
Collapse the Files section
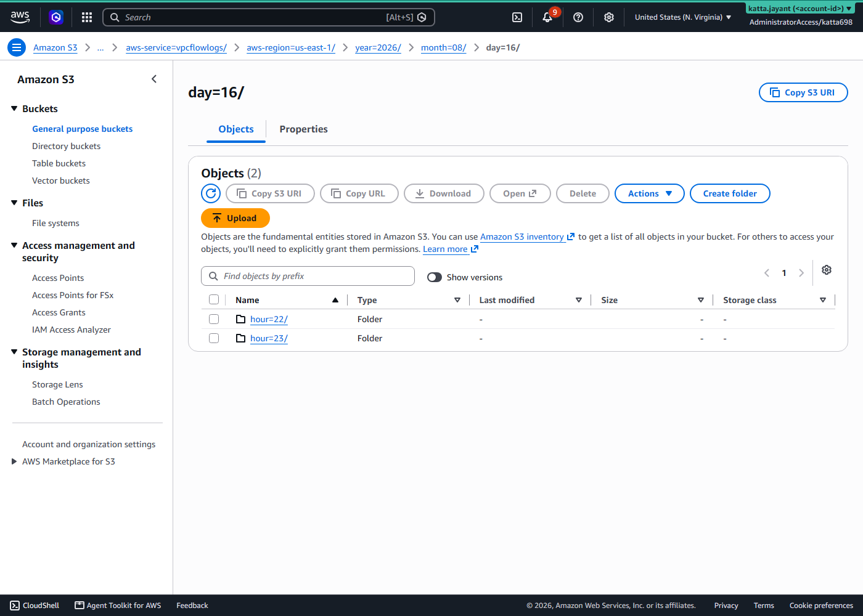[14, 203]
